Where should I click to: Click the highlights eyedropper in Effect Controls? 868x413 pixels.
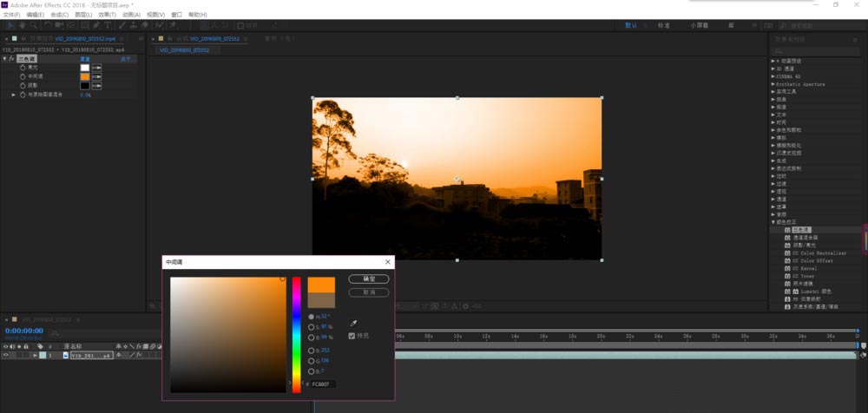[x=97, y=67]
